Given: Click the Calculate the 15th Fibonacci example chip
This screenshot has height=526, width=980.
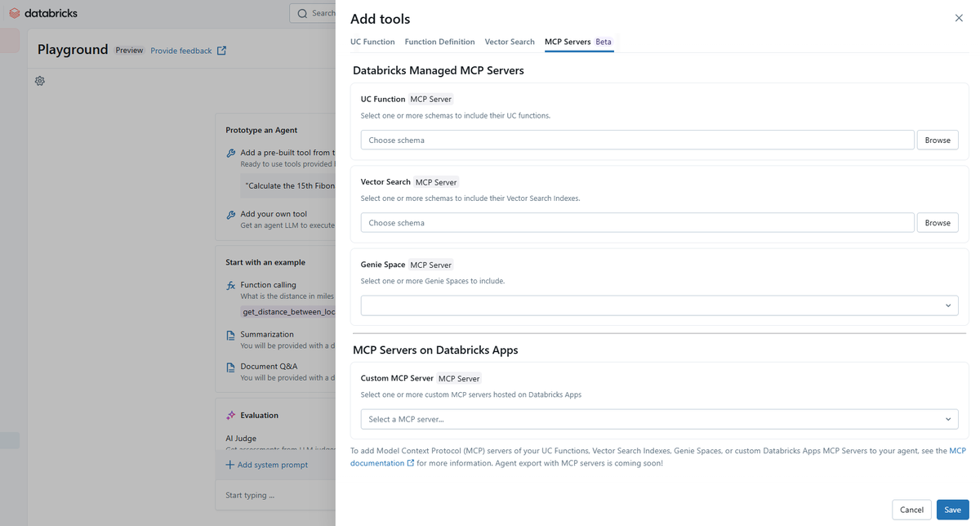Looking at the screenshot, I should point(288,185).
